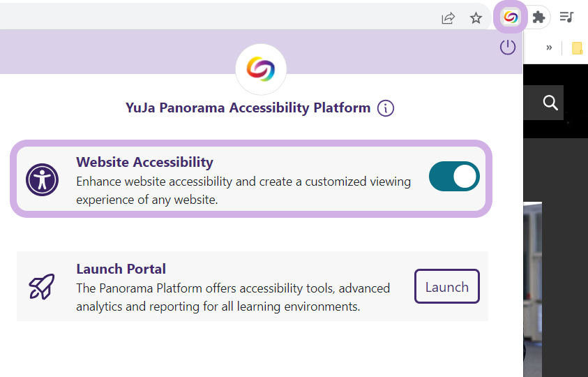Open info icon beside Panorama Accessibility Platform
Image resolution: width=588 pixels, height=377 pixels.
point(386,108)
